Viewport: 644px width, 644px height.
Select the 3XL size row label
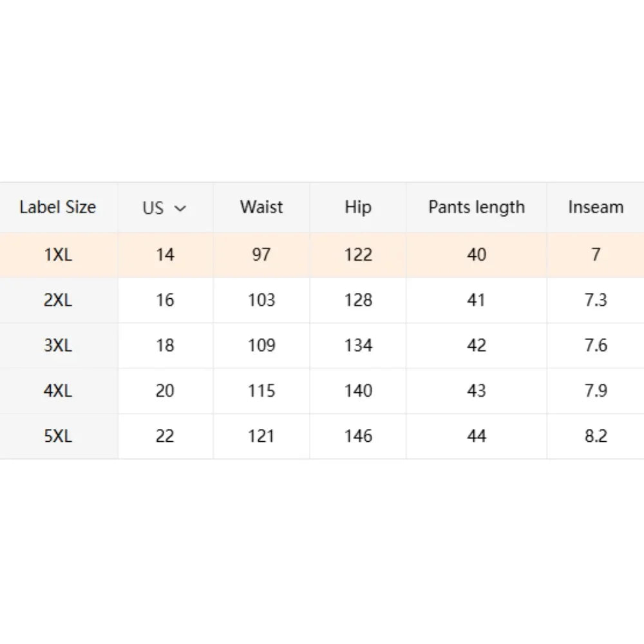[x=58, y=345]
